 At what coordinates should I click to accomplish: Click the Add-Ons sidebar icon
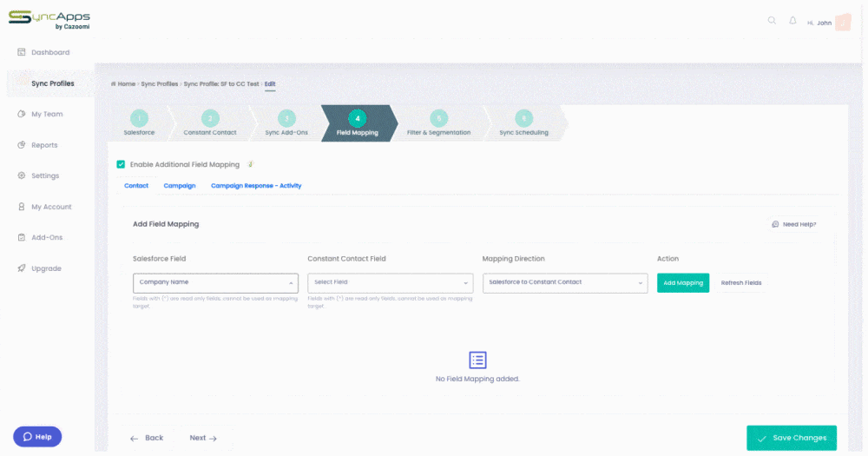(x=21, y=237)
